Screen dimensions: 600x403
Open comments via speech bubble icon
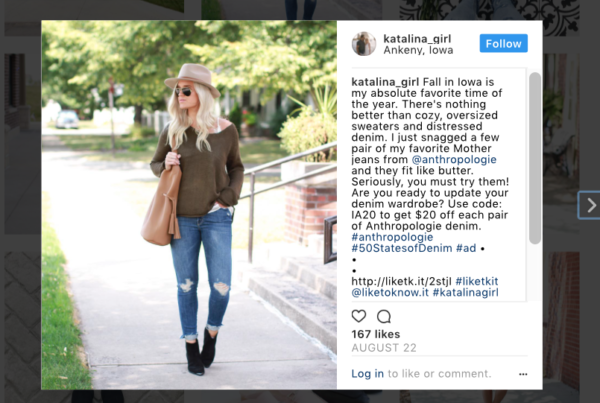(384, 317)
